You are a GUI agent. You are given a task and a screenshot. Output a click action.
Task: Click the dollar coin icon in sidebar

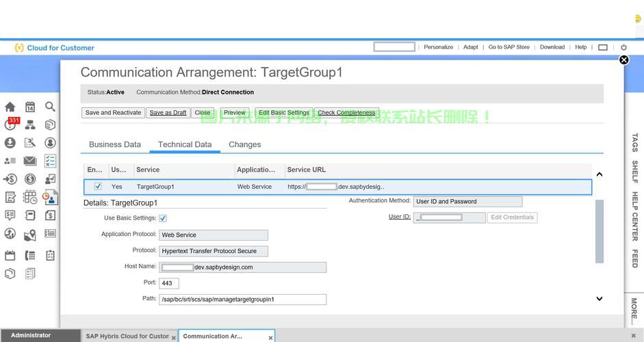pos(30,179)
